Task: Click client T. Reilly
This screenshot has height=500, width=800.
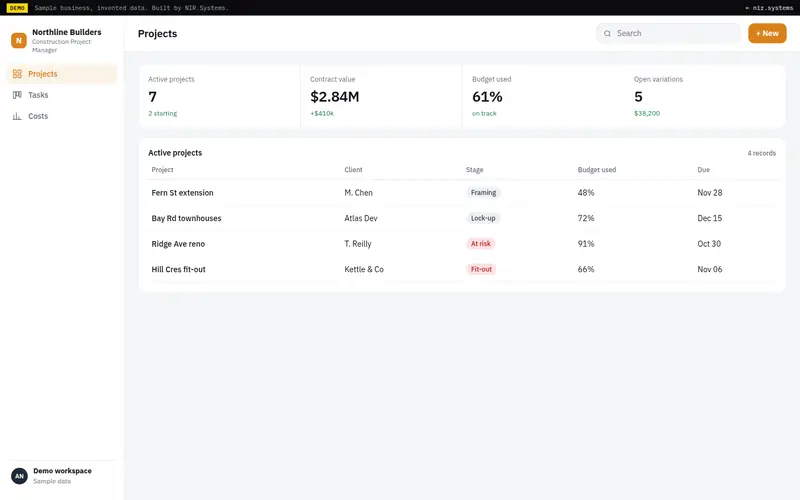Action: [358, 244]
